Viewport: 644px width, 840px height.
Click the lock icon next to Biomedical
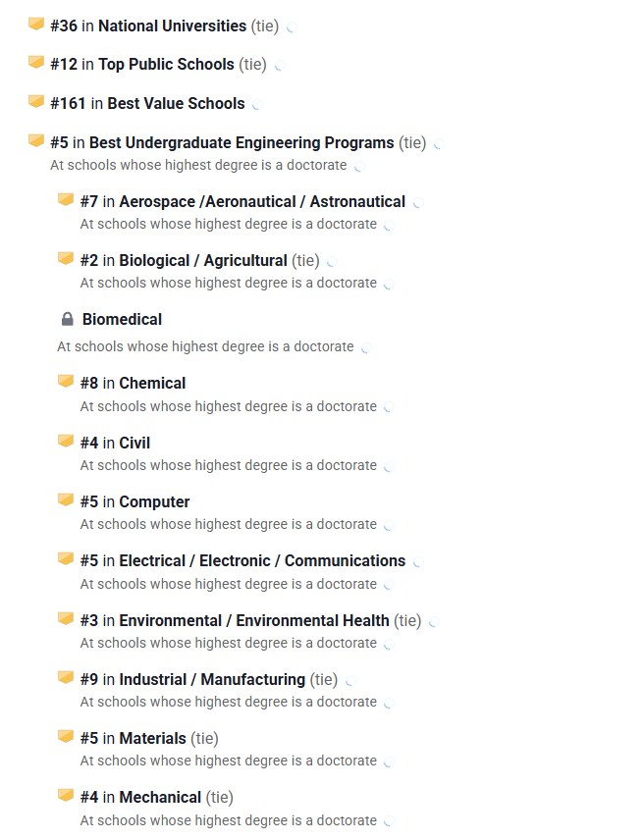(67, 319)
